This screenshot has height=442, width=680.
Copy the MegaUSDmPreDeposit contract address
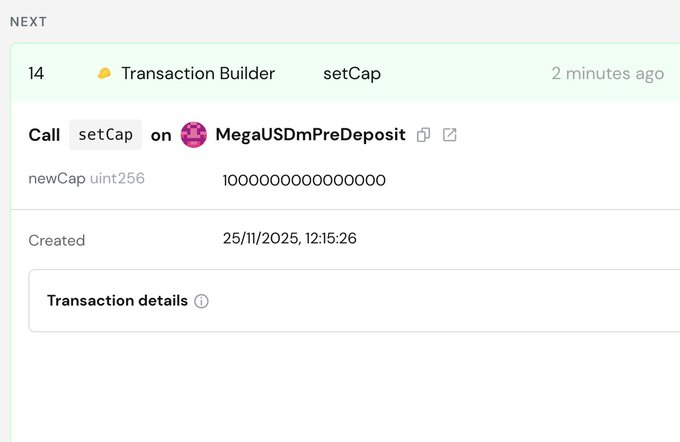tap(423, 135)
